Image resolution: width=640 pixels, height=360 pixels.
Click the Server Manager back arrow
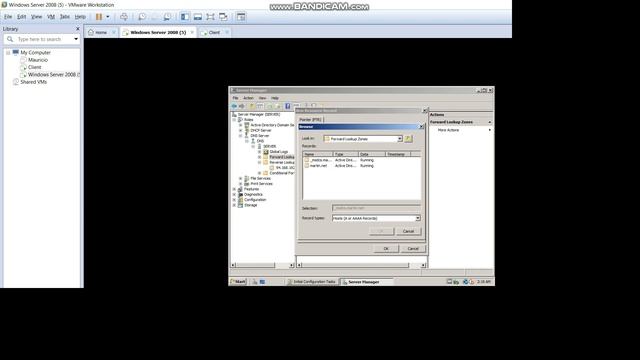(234, 106)
